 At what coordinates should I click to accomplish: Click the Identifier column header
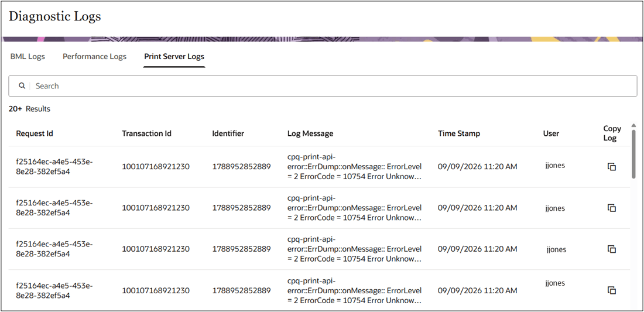click(x=228, y=133)
